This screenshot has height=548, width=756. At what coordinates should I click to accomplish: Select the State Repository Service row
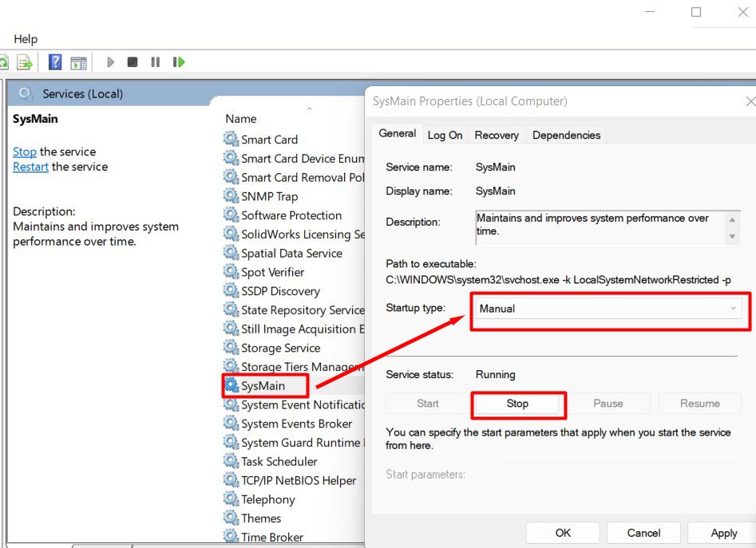294,310
